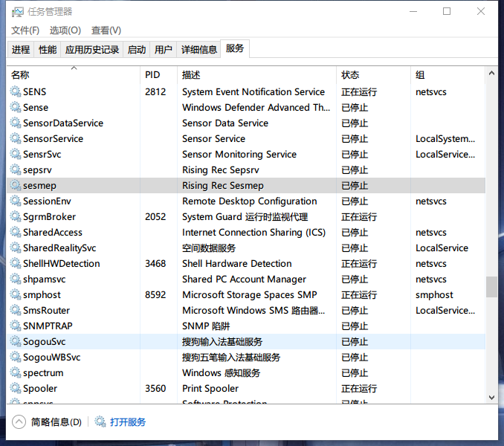Click the scrollbar down arrow
Image resolution: width=504 pixels, height=446 pixels.
[491, 398]
